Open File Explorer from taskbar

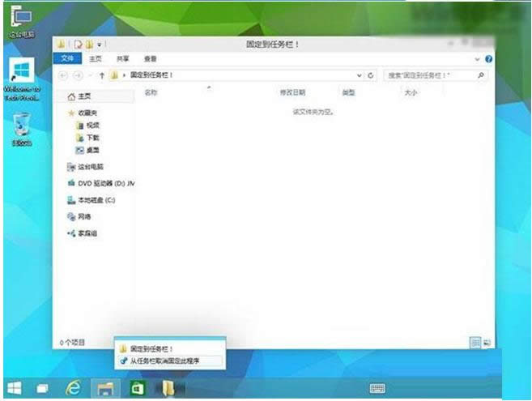pyautogui.click(x=105, y=388)
